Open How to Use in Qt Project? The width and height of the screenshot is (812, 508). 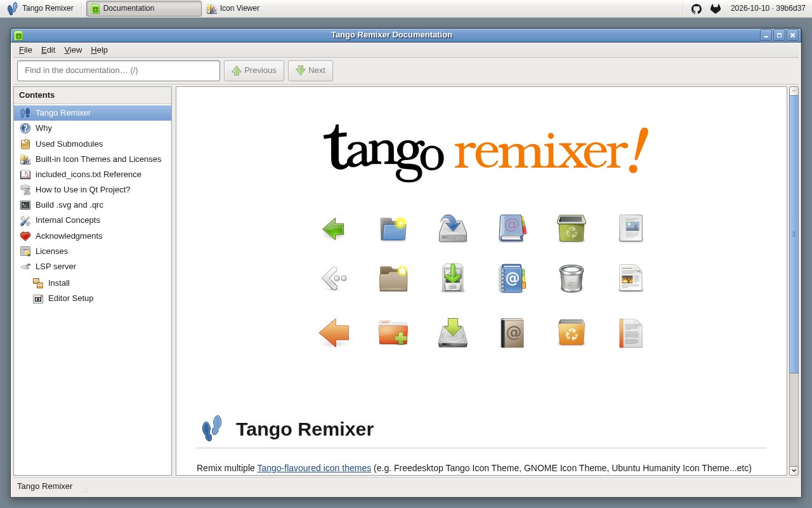click(x=93, y=190)
